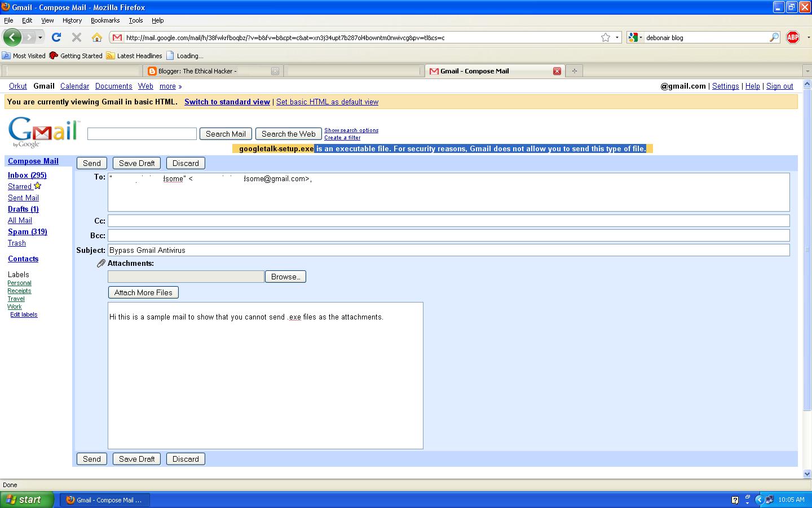Click the Attachments paperclip icon
This screenshot has height=508, width=812.
[x=100, y=263]
